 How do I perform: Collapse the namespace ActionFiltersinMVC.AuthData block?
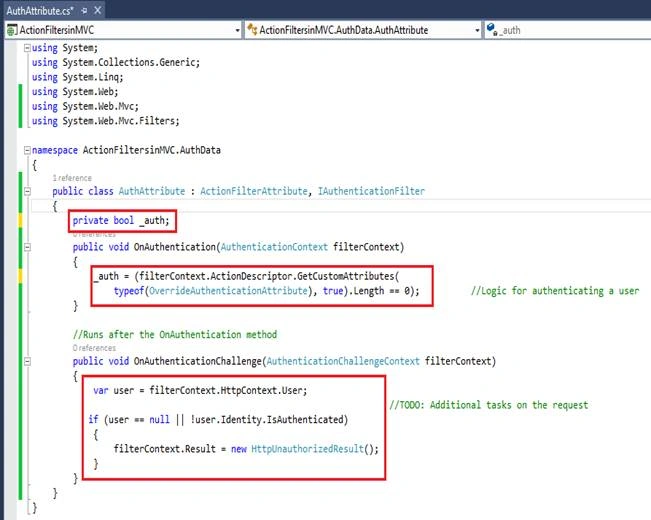[27, 150]
